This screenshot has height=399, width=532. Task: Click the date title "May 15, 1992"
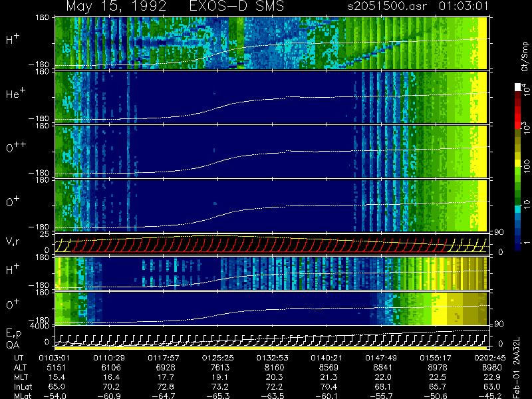click(116, 7)
